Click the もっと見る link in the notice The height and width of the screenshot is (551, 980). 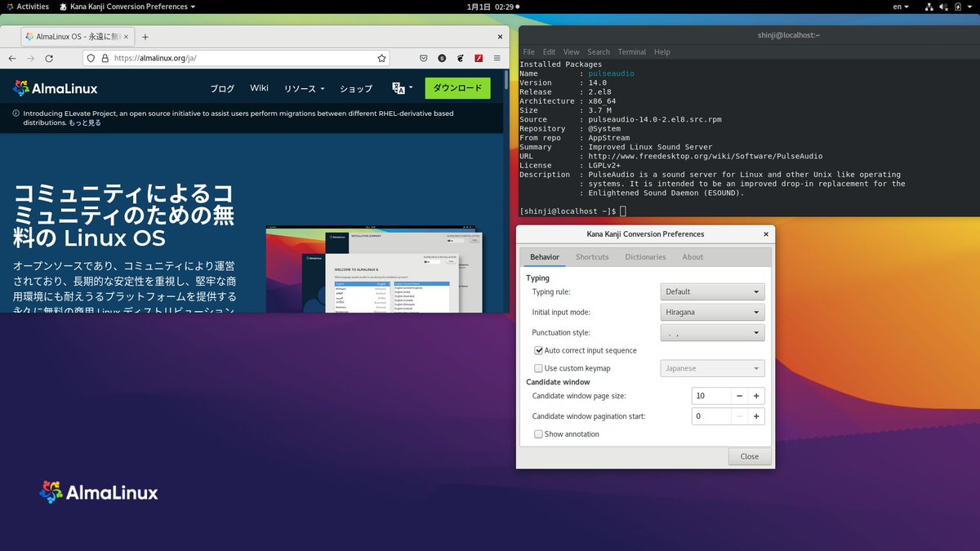tap(86, 122)
